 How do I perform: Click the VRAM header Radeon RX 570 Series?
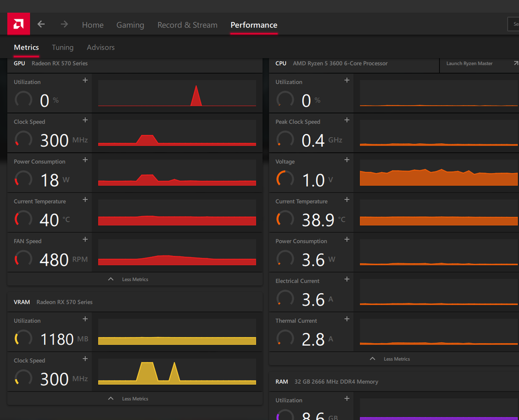64,302
